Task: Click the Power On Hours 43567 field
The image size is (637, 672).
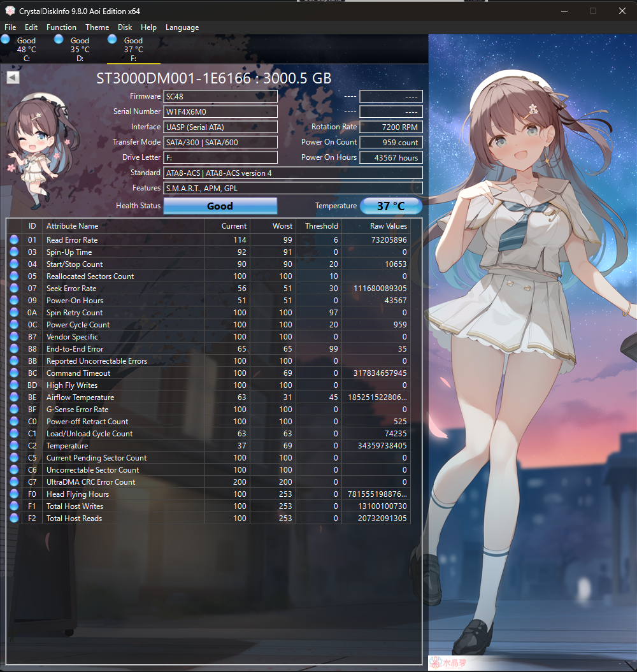Action: [391, 158]
